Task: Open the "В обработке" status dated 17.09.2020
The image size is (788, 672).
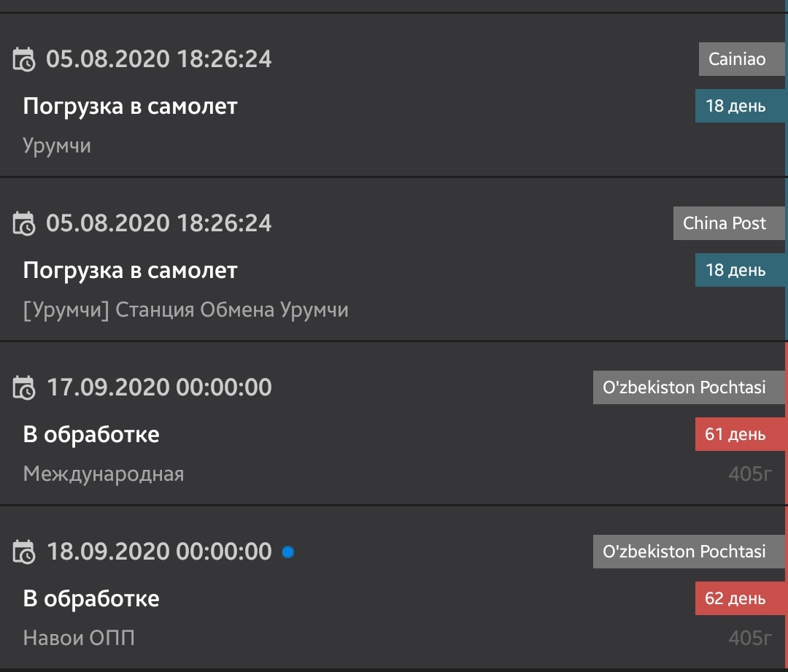Action: click(91, 435)
